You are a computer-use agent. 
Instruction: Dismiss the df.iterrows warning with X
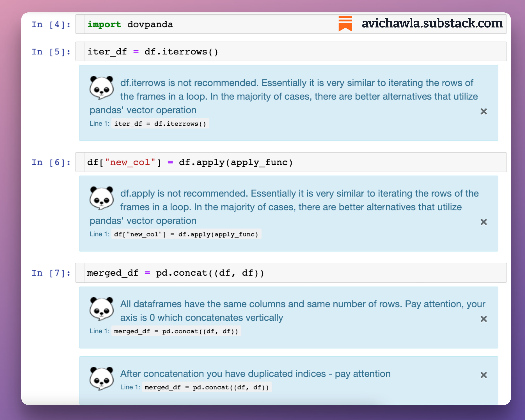coord(483,111)
